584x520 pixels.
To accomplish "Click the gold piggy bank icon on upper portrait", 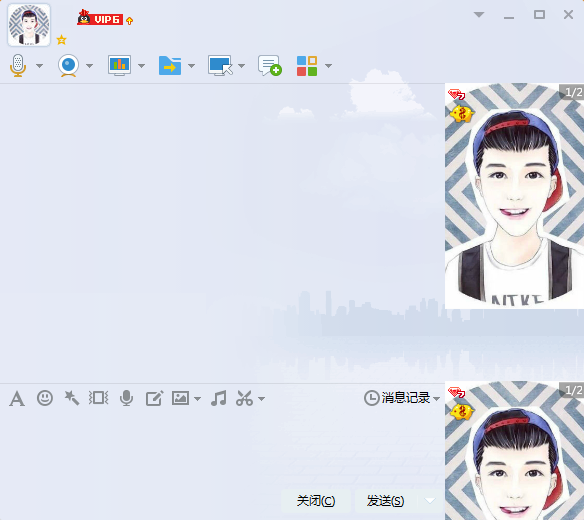I will pos(461,113).
